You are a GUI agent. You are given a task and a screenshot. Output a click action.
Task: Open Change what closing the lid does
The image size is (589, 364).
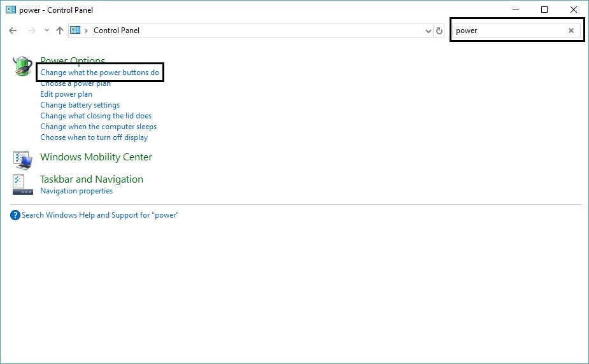pos(96,116)
